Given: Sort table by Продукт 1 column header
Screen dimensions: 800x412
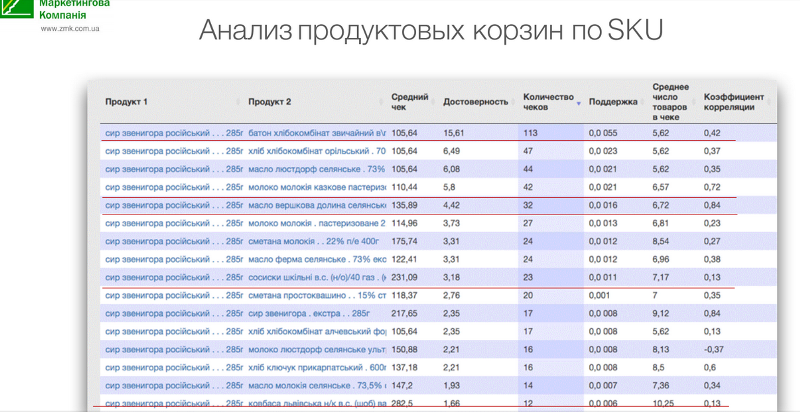Looking at the screenshot, I should coord(127,101).
